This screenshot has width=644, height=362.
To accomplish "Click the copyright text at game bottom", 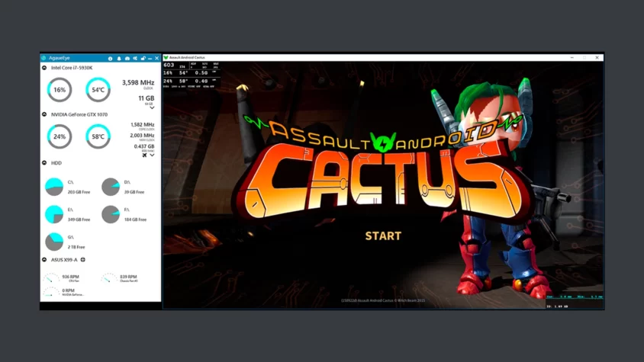I will (x=383, y=300).
